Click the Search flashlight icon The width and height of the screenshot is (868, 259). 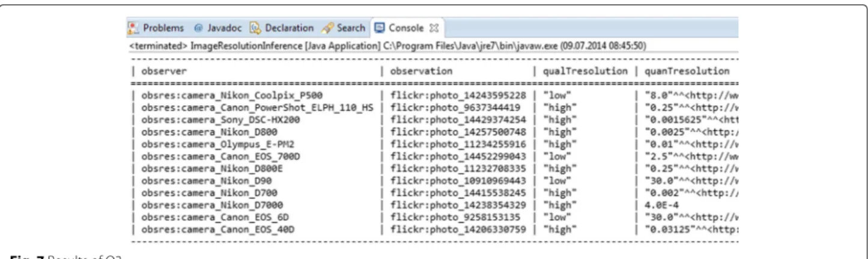click(x=327, y=28)
